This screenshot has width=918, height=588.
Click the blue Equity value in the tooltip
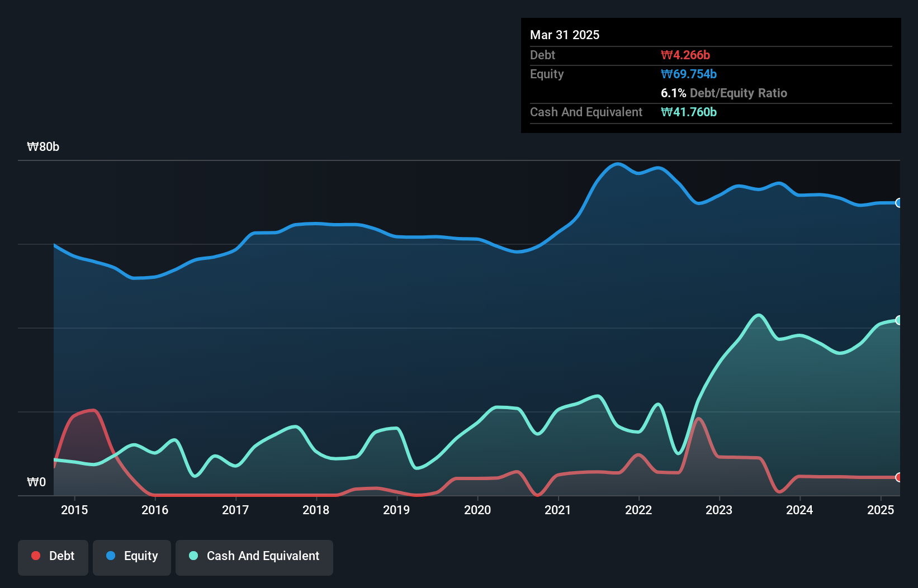coord(689,74)
